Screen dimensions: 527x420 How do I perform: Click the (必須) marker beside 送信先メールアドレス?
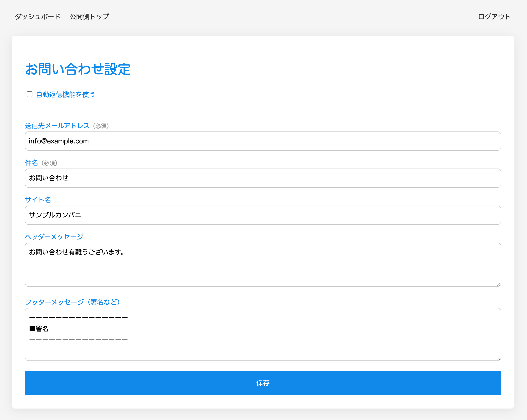point(101,126)
